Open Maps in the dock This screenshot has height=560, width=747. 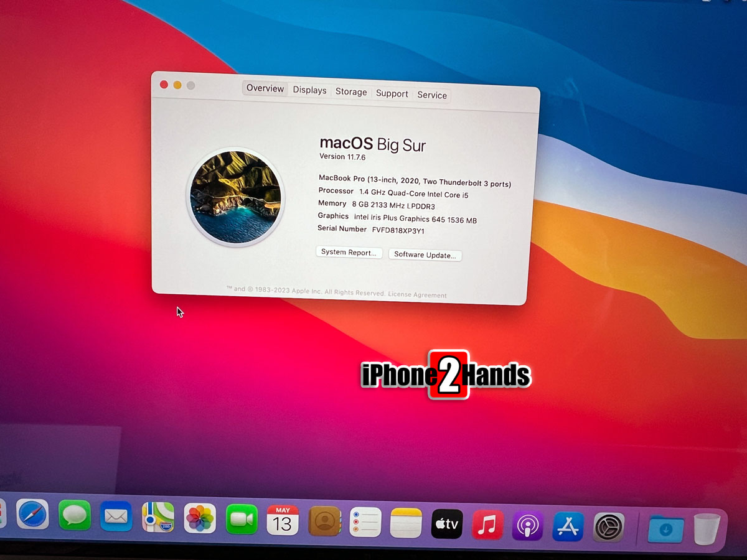pos(158,517)
